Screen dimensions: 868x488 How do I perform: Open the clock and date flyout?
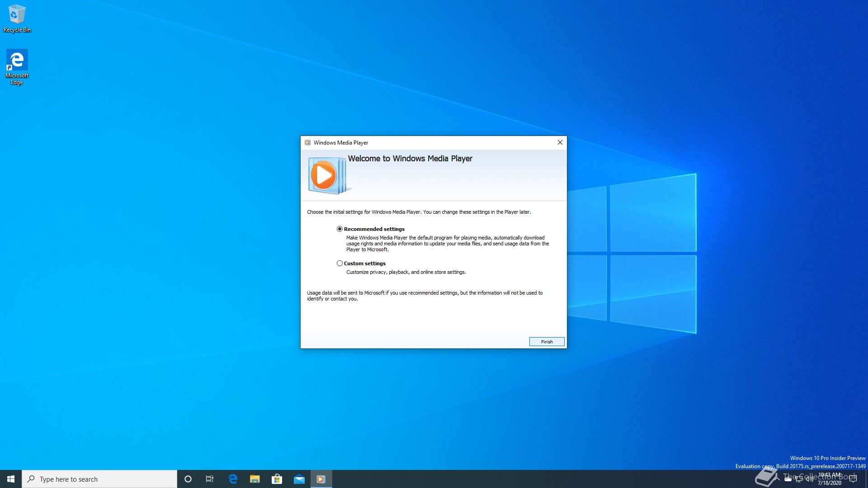coord(830,479)
